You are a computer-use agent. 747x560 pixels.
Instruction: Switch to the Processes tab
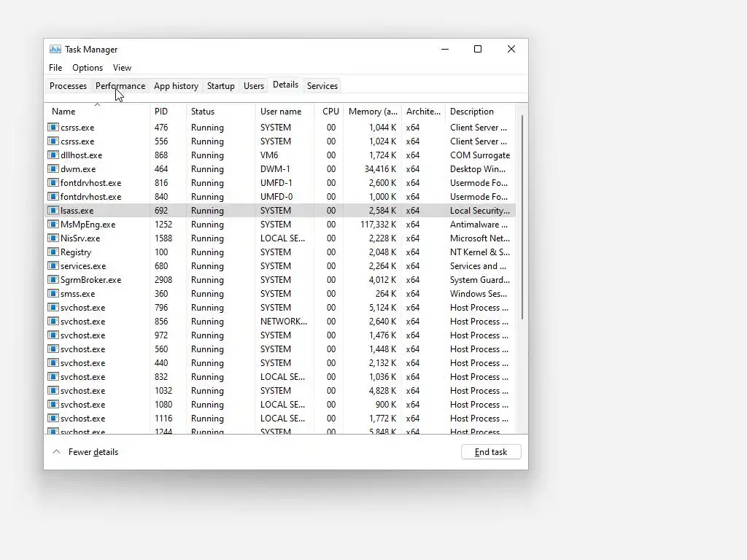(x=68, y=86)
